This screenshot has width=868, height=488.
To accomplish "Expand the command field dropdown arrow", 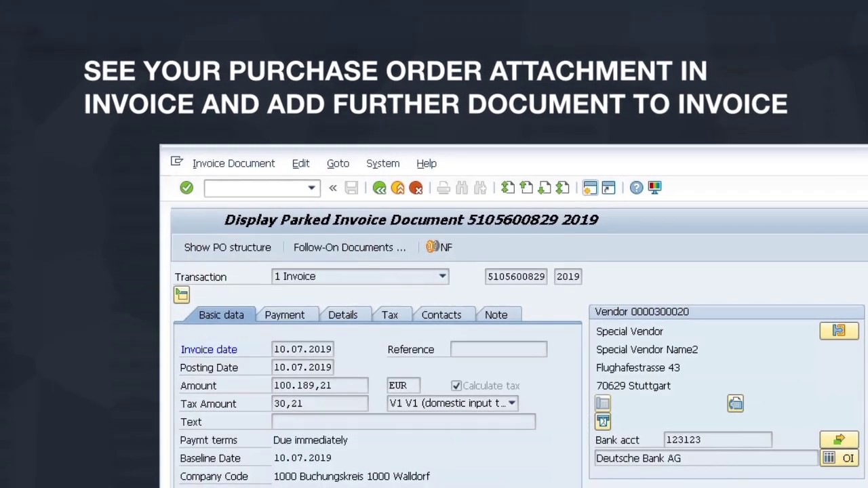I will click(311, 188).
